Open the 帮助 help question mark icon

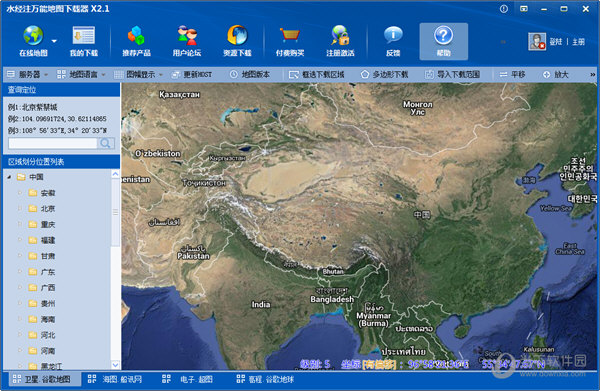coord(443,36)
